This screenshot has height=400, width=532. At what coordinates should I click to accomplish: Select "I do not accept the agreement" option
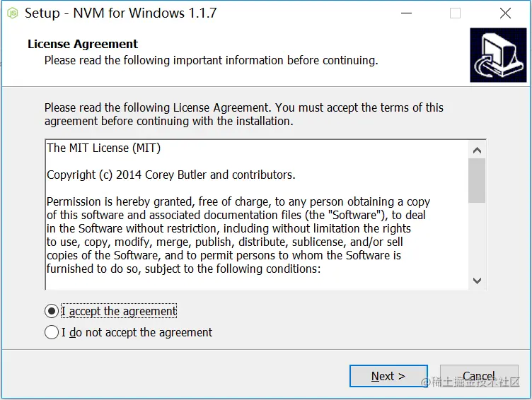(52, 332)
